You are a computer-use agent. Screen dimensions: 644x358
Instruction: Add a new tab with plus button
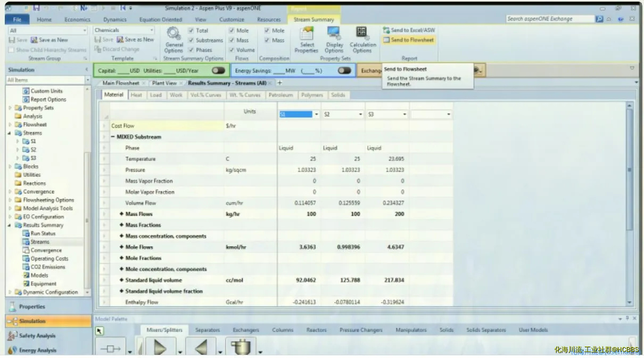(x=280, y=83)
